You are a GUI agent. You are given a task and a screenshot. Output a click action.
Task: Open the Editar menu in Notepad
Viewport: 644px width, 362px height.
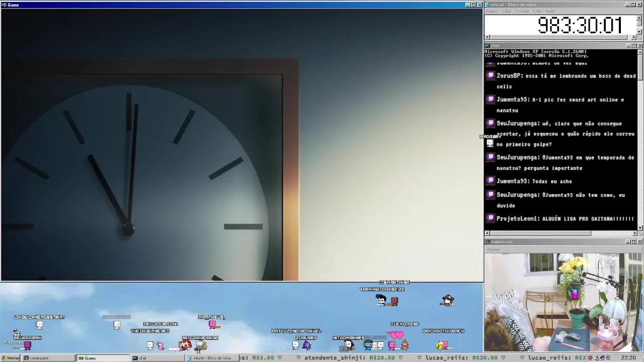(507, 11)
